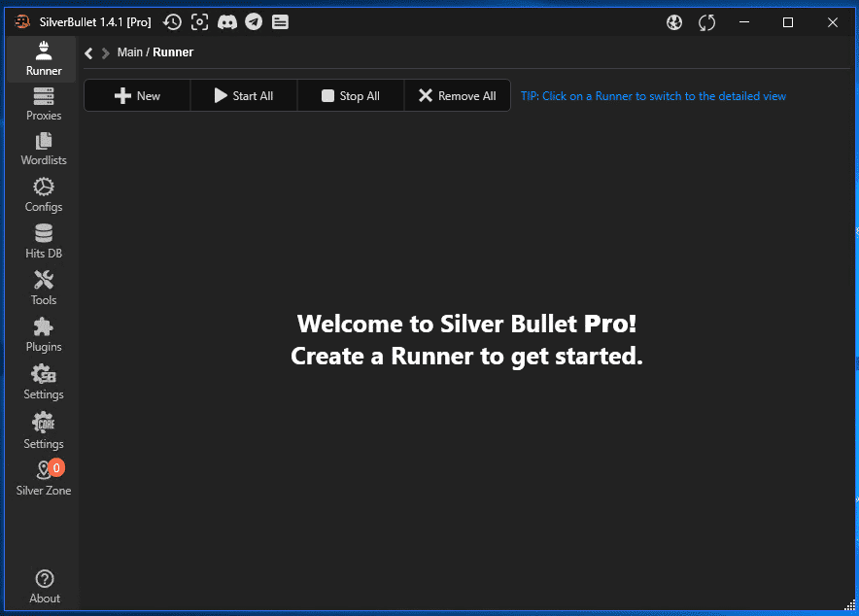Open the Runner section in sidebar

(44, 59)
